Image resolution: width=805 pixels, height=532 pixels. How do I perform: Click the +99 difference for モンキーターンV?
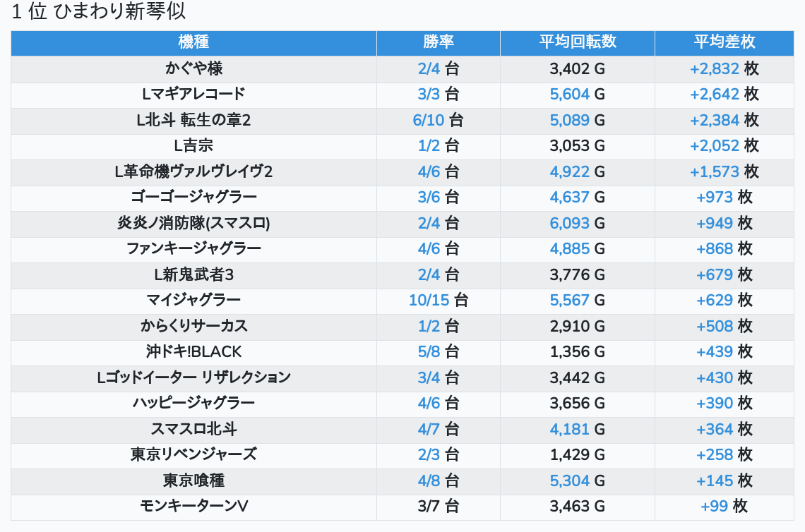tap(714, 507)
